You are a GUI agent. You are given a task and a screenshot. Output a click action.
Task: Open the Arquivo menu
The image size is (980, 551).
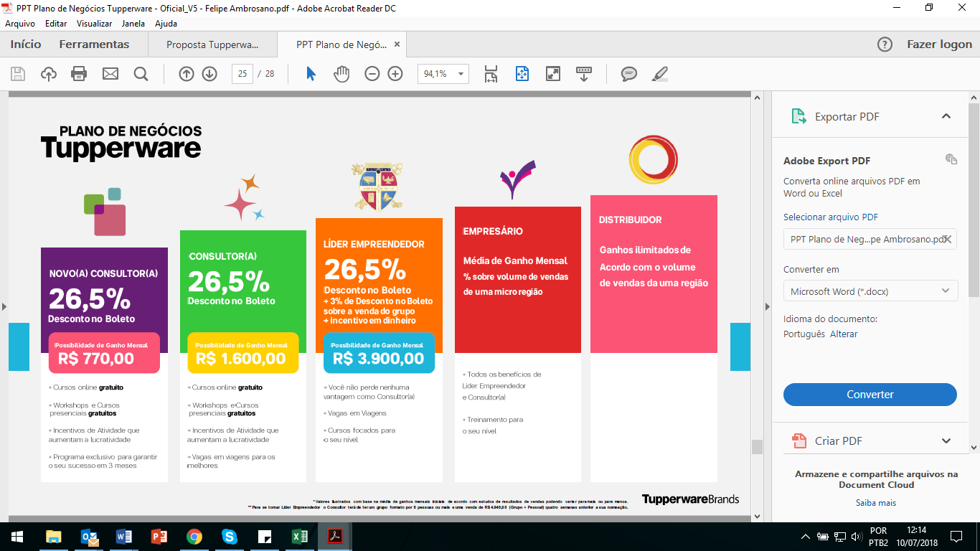(x=20, y=24)
